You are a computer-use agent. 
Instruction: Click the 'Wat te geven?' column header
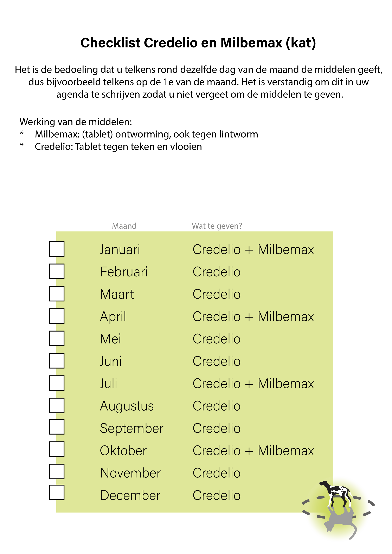(x=217, y=226)
